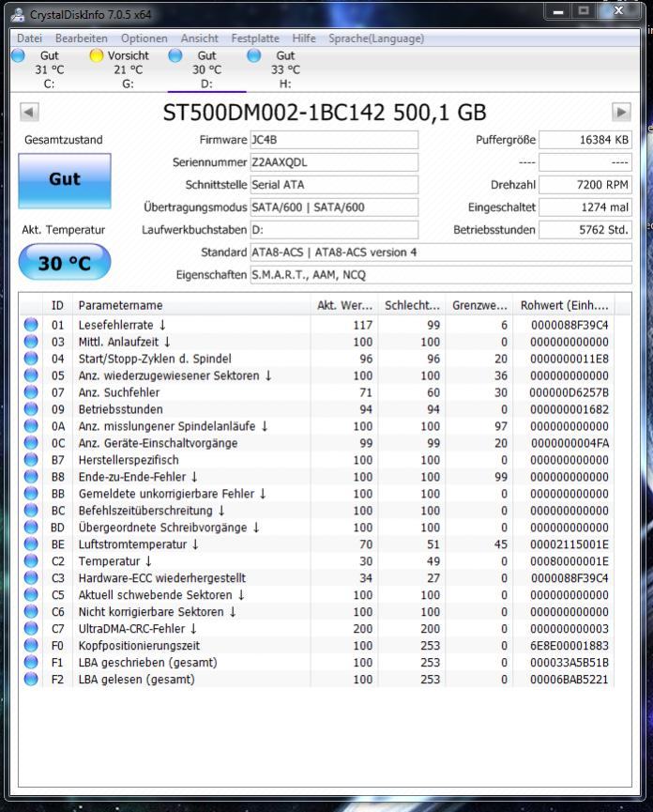653x812 pixels.
Task: Click the Standard field ATA8-ACS
Action: (441, 253)
